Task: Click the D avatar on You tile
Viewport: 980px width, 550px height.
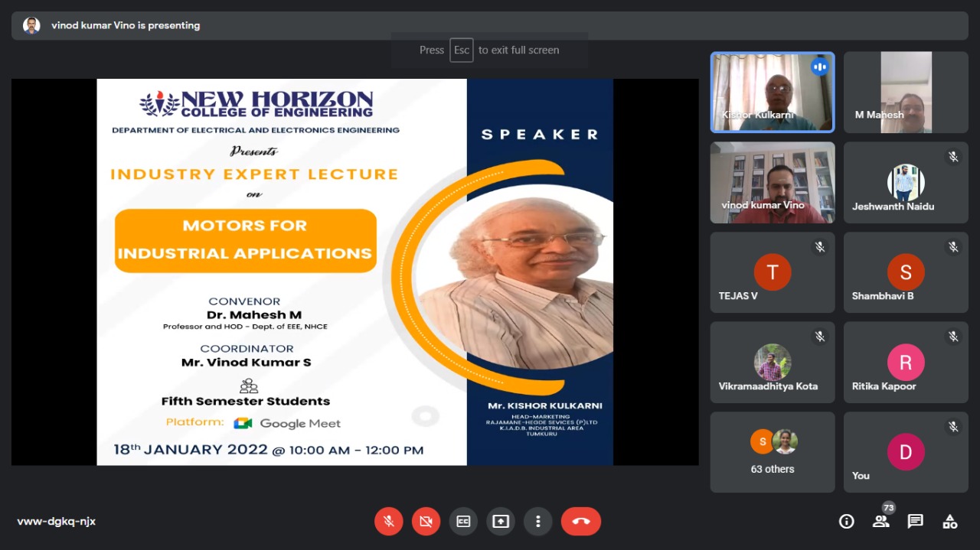Action: tap(906, 452)
